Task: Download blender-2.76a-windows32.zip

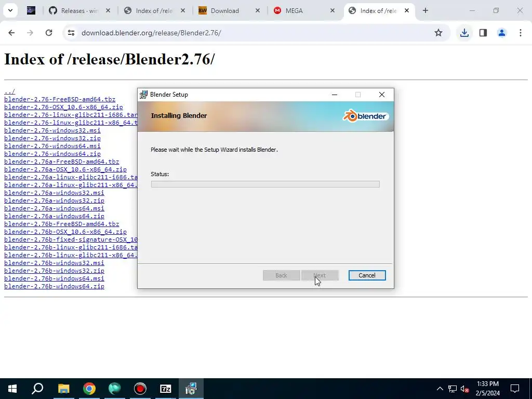Action: pos(54,201)
